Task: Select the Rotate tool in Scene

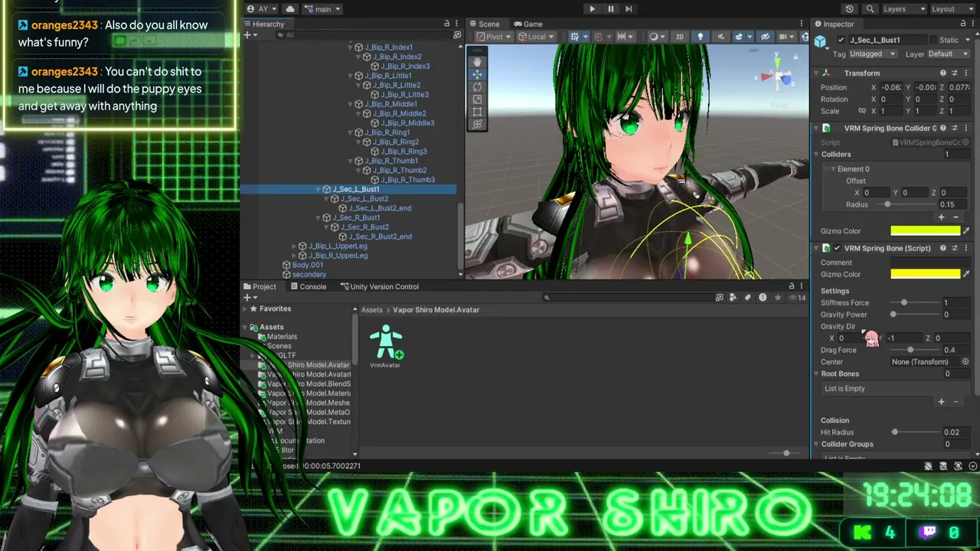Action: (x=477, y=86)
